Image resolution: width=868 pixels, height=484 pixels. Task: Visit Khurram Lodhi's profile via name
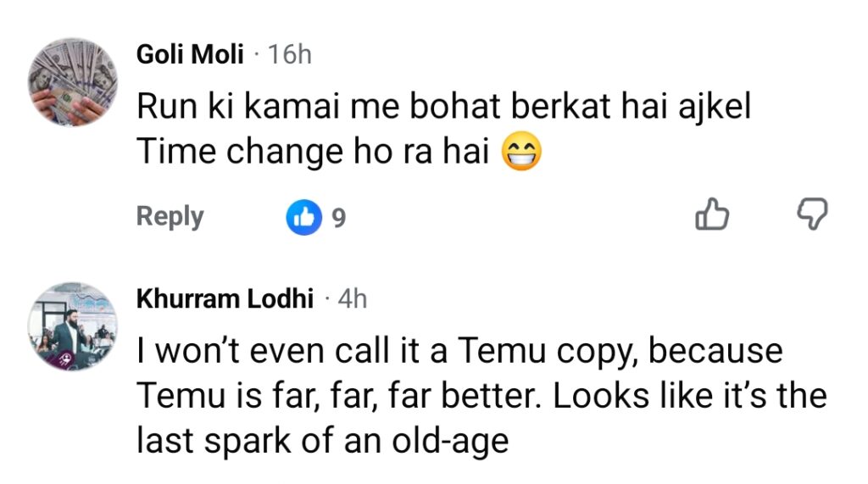click(x=225, y=298)
